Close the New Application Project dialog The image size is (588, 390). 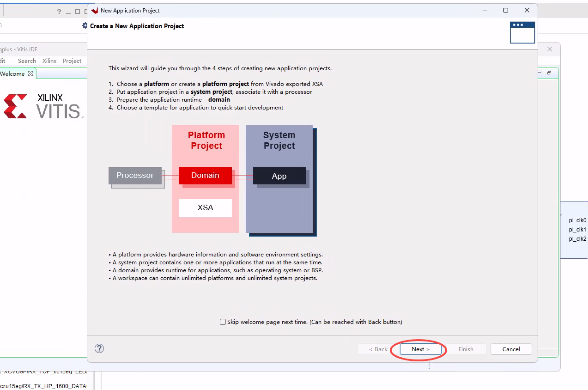(527, 10)
